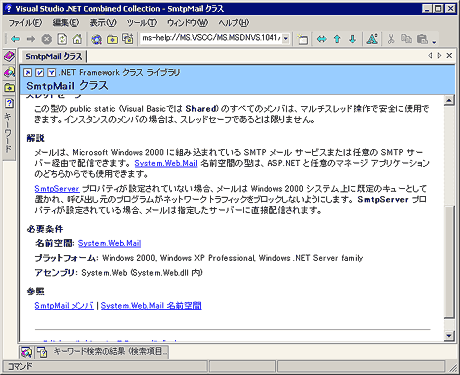This screenshot has width=460, height=375.
Task: Click the Favorites folder toolbar icon
Action: [112, 39]
